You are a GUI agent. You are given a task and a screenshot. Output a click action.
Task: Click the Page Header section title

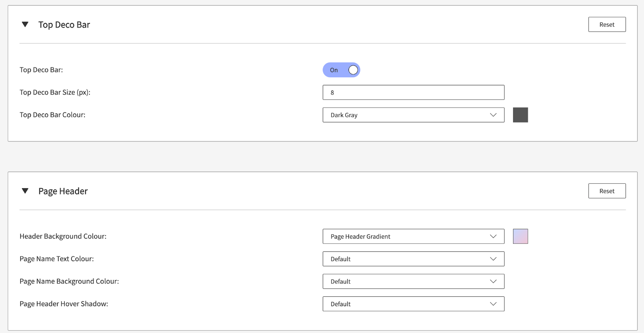[63, 191]
